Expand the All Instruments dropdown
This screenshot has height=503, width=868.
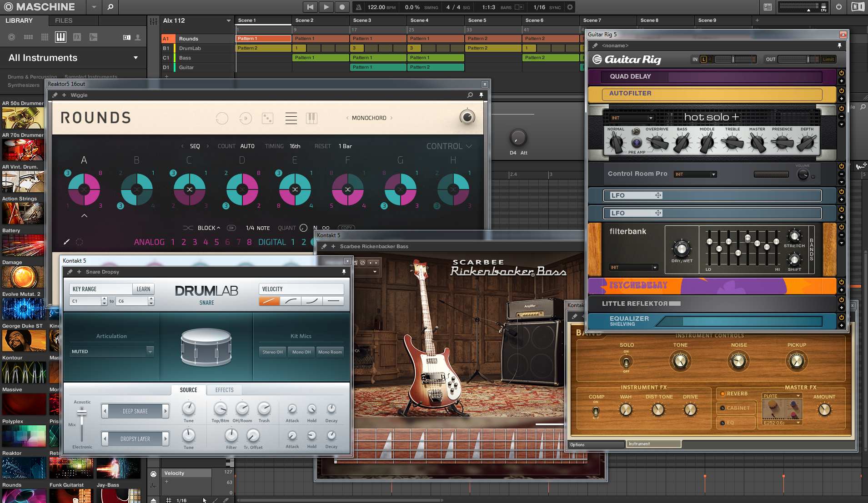135,58
